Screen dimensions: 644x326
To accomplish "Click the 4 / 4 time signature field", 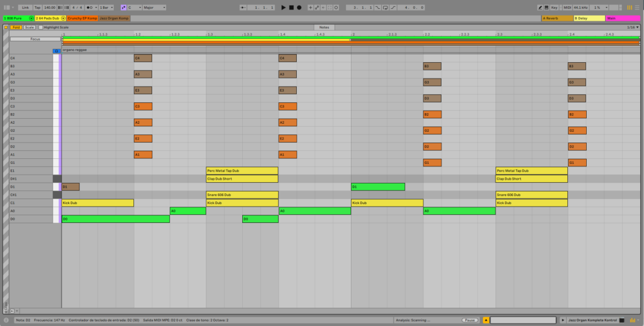I will [77, 8].
